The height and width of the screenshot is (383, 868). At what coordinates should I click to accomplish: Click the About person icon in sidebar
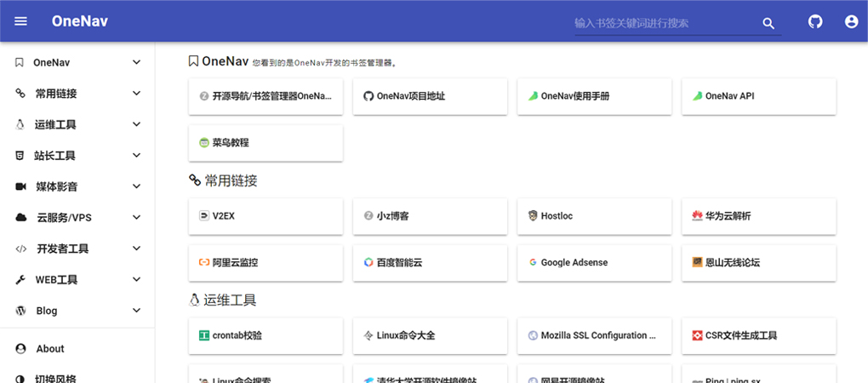(20, 349)
